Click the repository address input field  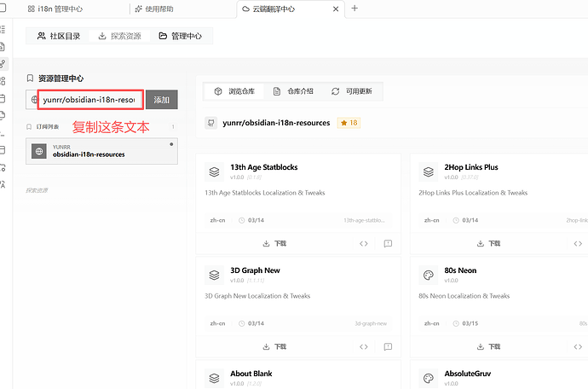point(90,100)
